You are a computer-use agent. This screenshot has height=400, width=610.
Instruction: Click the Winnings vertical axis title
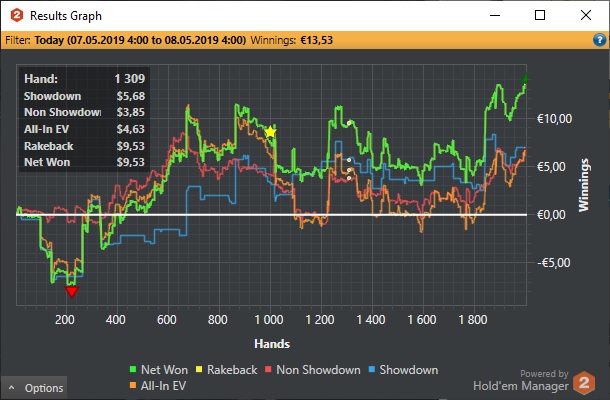point(584,185)
